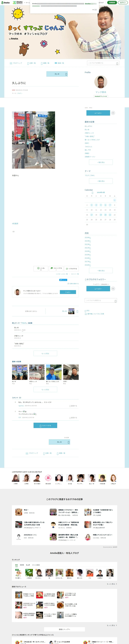Open ブログ ( 7044 ) theme link
This screenshot has height=644, width=129.
[x=90, y=175]
